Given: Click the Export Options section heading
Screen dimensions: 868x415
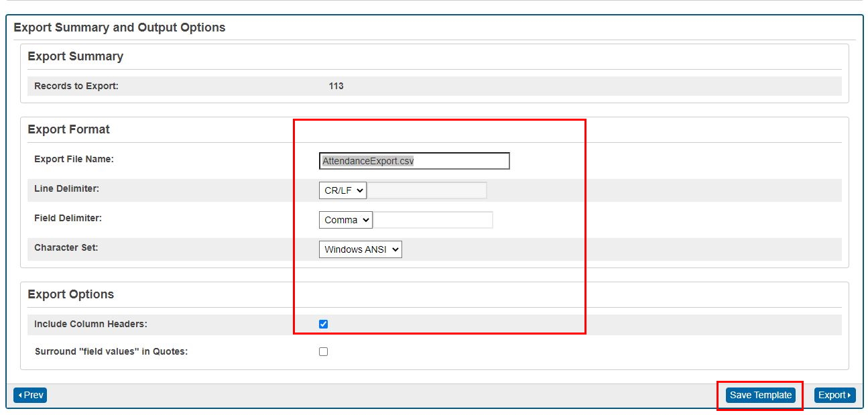Looking at the screenshot, I should tap(70, 294).
